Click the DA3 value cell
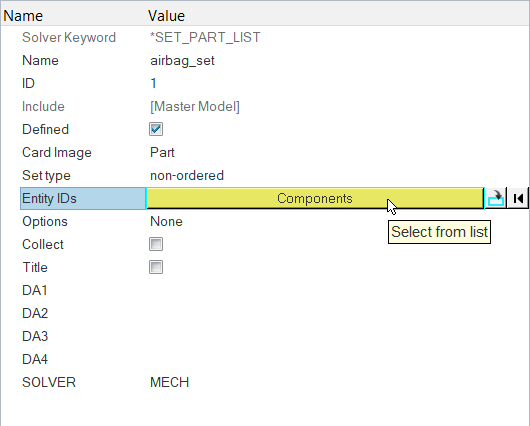The width and height of the screenshot is (530, 426). click(338, 336)
